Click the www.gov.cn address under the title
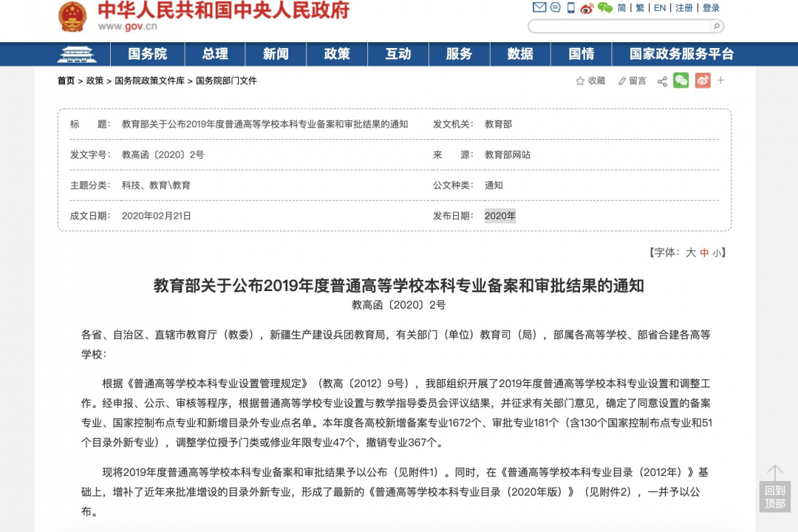Image resolution: width=798 pixels, height=532 pixels. (127, 27)
